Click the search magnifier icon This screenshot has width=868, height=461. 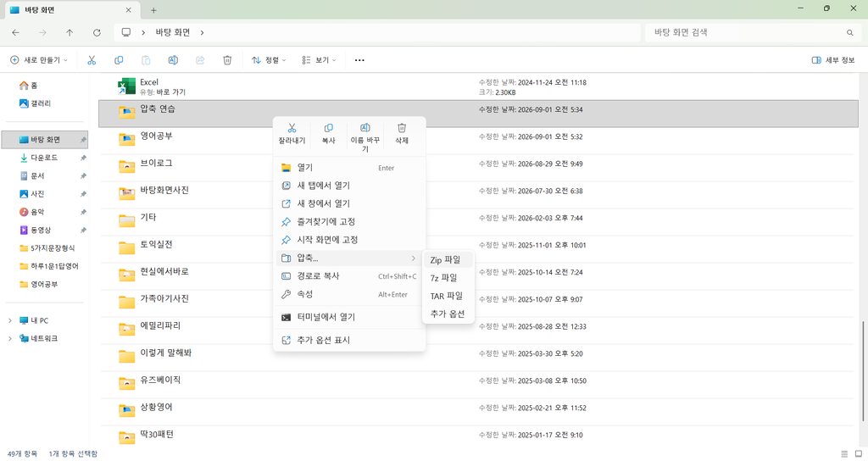pyautogui.click(x=849, y=33)
